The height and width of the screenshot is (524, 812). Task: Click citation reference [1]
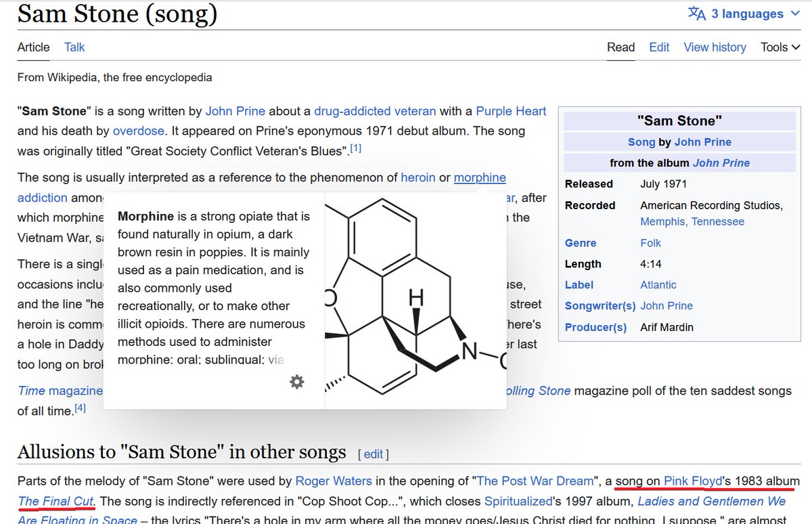point(355,148)
